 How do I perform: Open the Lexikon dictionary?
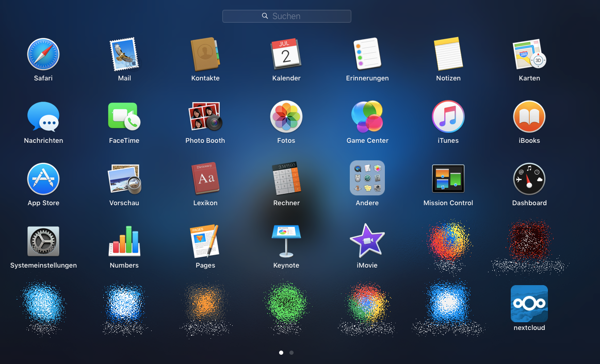[205, 179]
